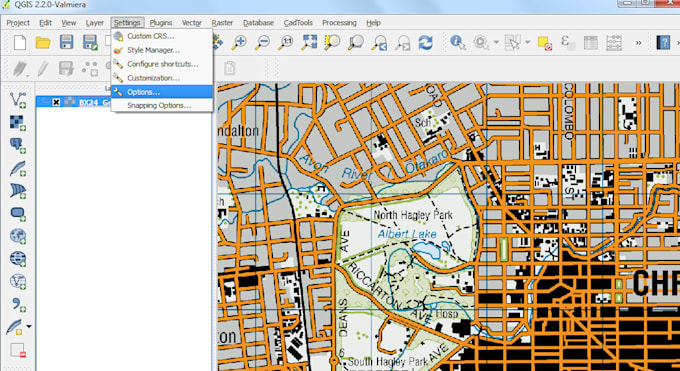
Task: Open Select by Expression epsilon icon
Action: [x=567, y=42]
